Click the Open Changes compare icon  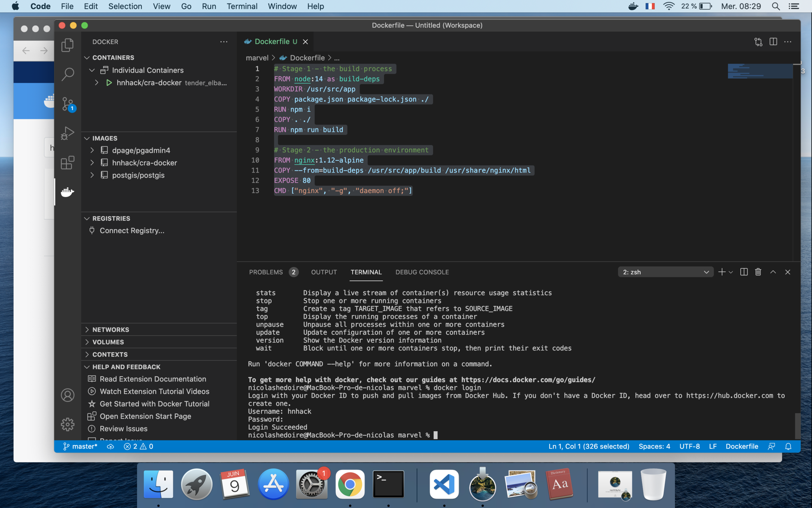(758, 42)
